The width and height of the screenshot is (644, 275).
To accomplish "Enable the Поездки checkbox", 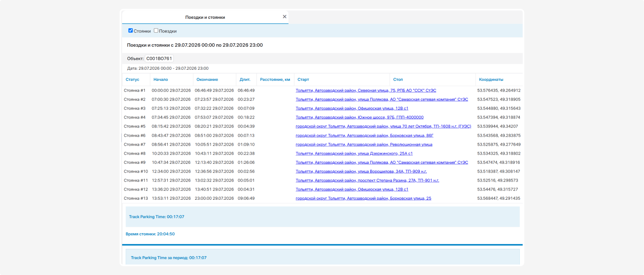I will pyautogui.click(x=156, y=31).
